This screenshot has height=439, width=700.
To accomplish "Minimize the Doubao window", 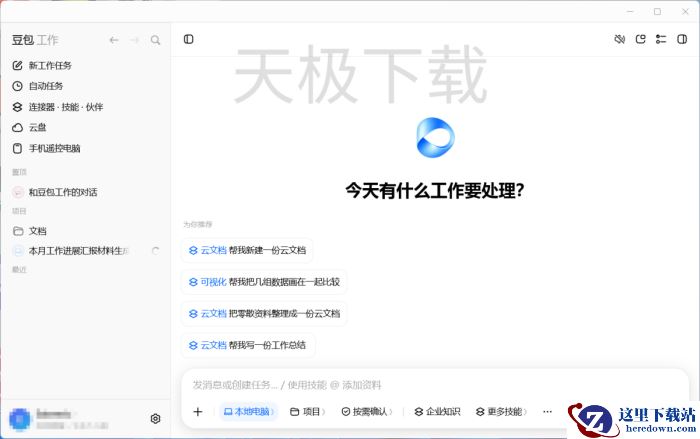I will tap(630, 12).
